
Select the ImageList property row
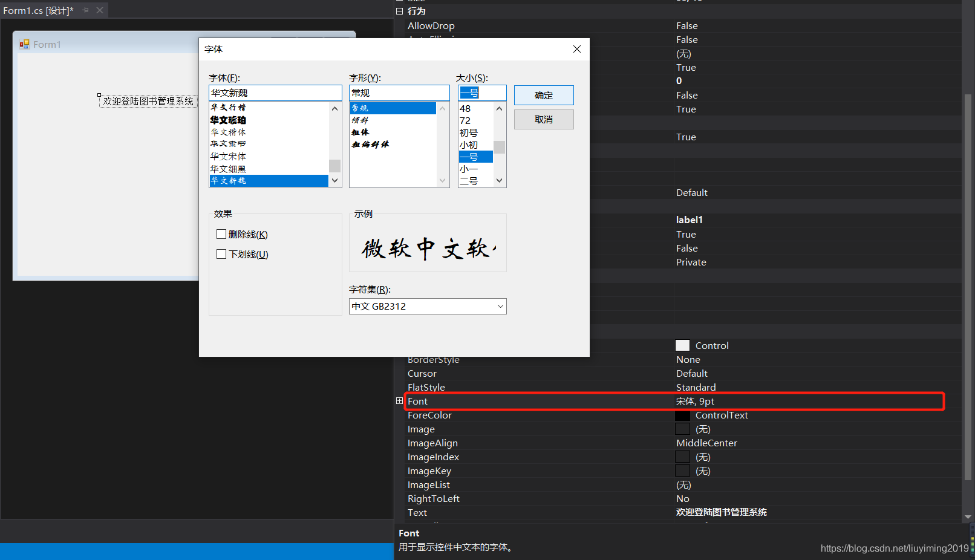coord(683,484)
